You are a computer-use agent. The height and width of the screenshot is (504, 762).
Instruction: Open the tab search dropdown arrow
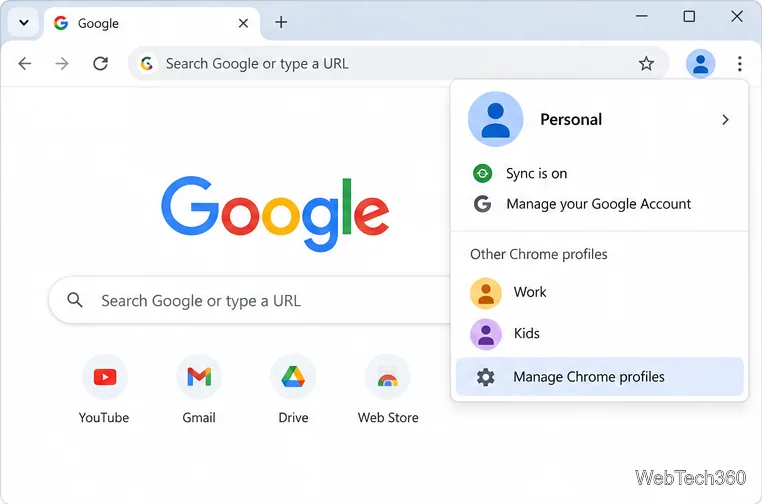(23, 23)
